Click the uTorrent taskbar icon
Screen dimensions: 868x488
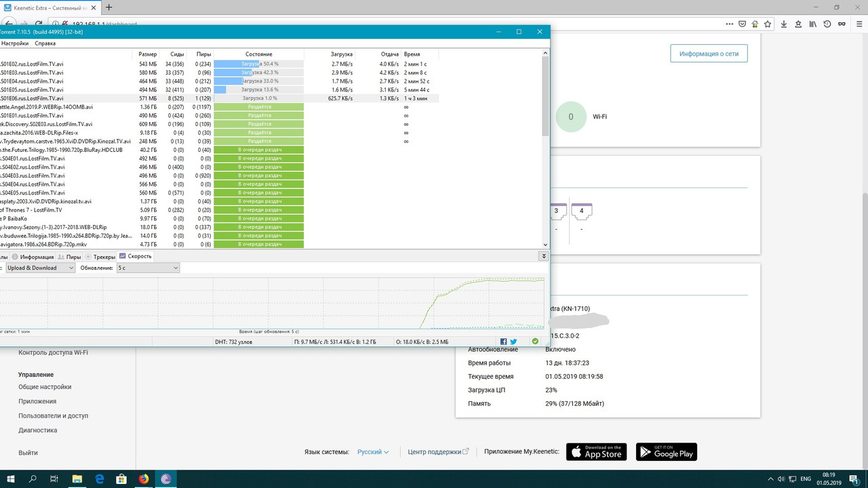tap(166, 479)
